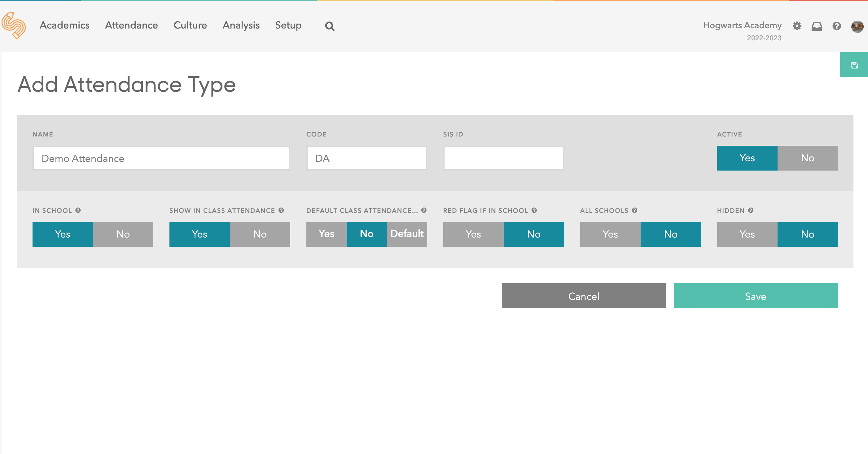Choose Default for Default Class Attendance
Viewport: 868px width, 454px height.
(x=407, y=234)
